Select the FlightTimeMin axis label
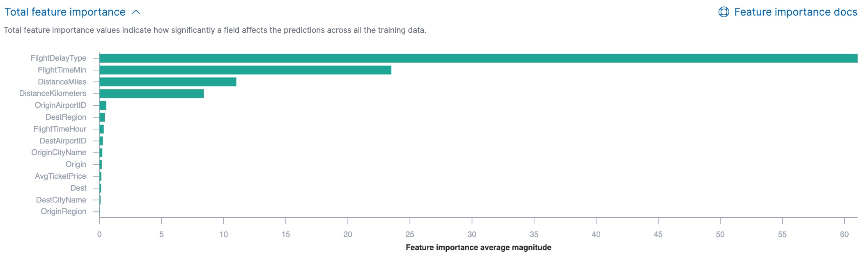The image size is (868, 255). coord(62,70)
